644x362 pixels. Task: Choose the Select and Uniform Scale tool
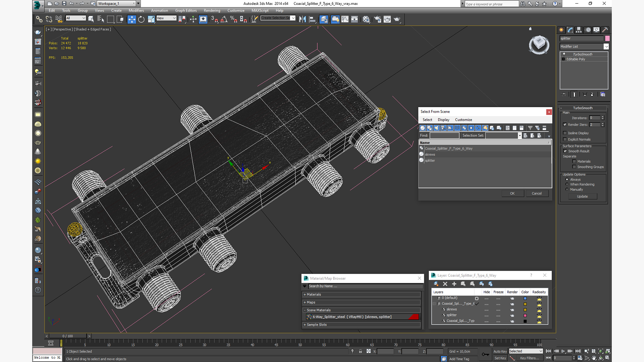151,19
